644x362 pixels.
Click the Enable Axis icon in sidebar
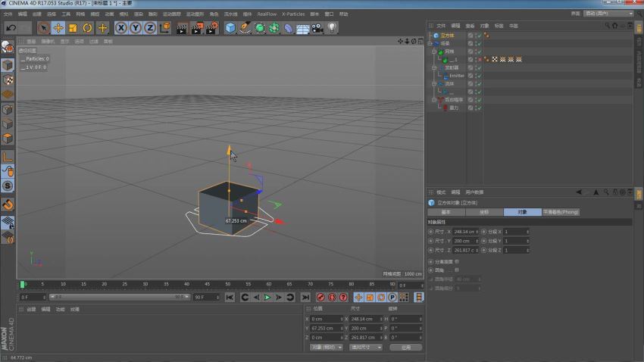pyautogui.click(x=8, y=156)
